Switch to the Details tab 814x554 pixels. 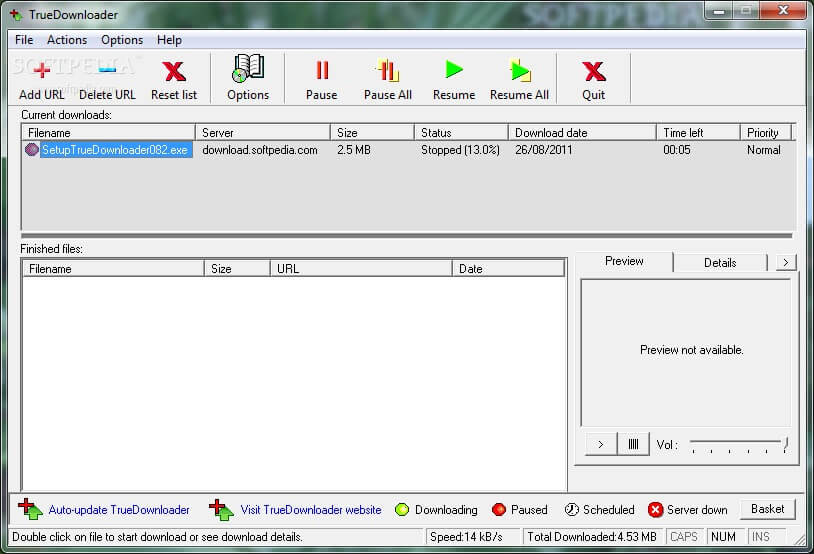pyautogui.click(x=720, y=263)
